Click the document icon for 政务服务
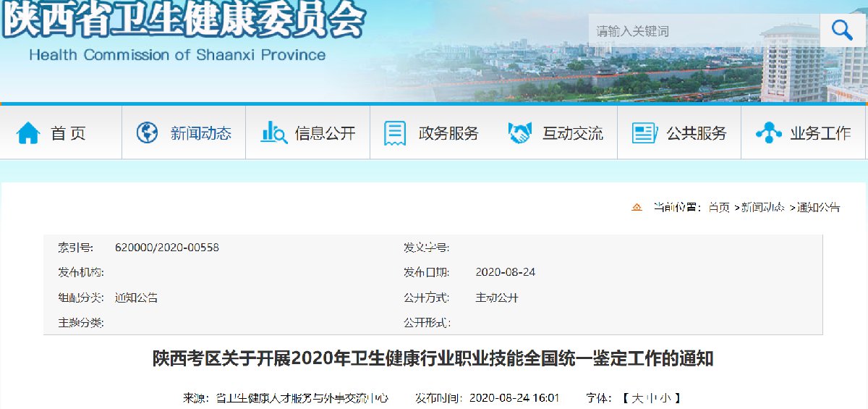The image size is (868, 409). [395, 133]
